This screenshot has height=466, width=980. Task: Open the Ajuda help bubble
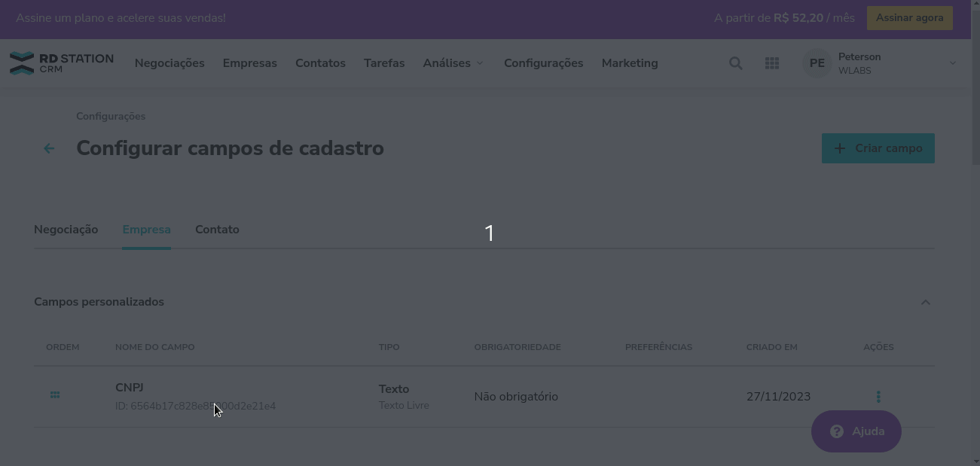coord(856,431)
